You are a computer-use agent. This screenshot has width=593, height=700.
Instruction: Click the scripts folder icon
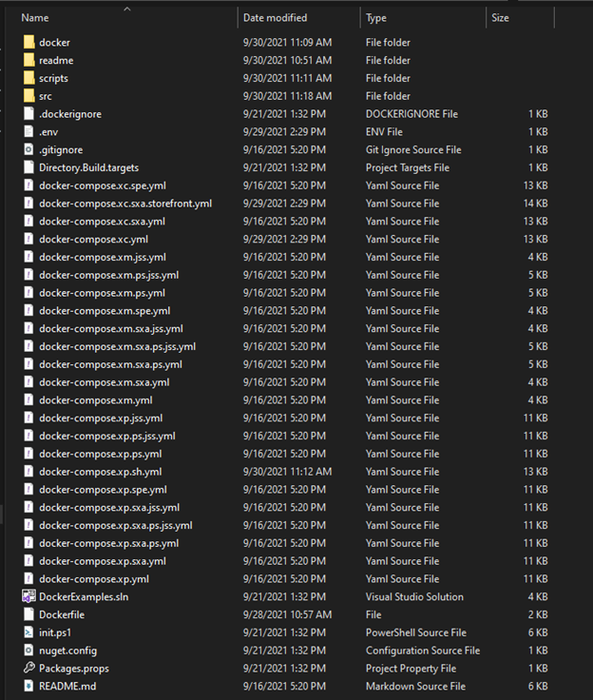(x=29, y=78)
